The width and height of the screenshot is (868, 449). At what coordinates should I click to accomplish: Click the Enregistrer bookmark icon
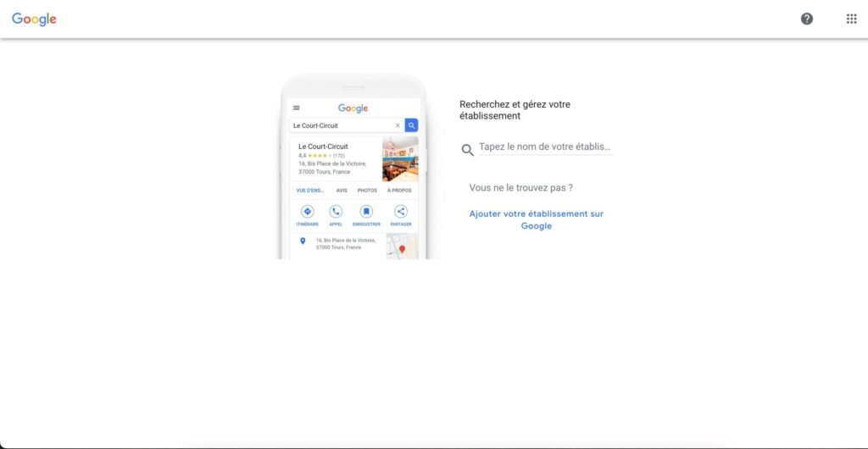(x=366, y=212)
